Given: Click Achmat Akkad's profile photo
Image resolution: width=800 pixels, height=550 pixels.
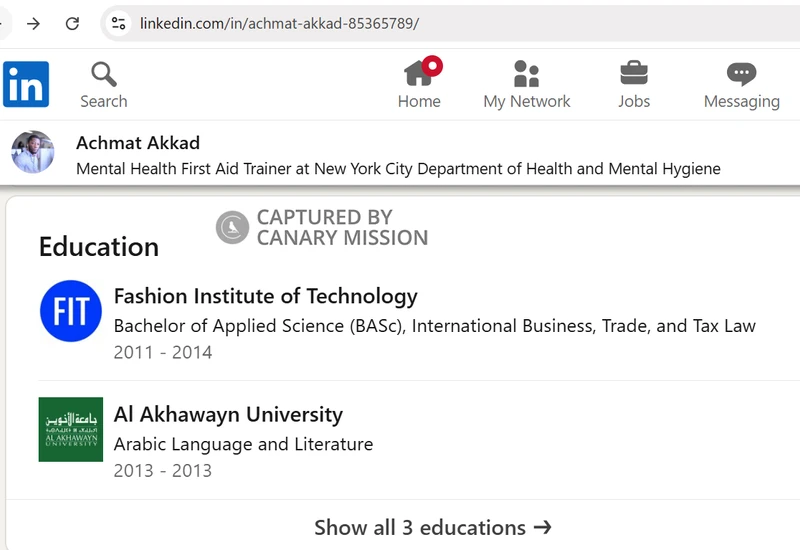Looking at the screenshot, I should click(33, 153).
